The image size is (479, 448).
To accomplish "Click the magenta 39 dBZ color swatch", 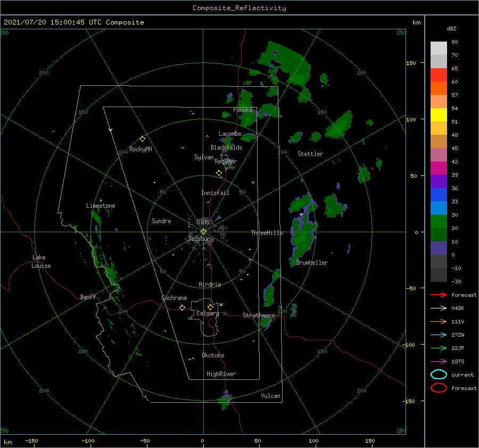I will pyautogui.click(x=439, y=168).
